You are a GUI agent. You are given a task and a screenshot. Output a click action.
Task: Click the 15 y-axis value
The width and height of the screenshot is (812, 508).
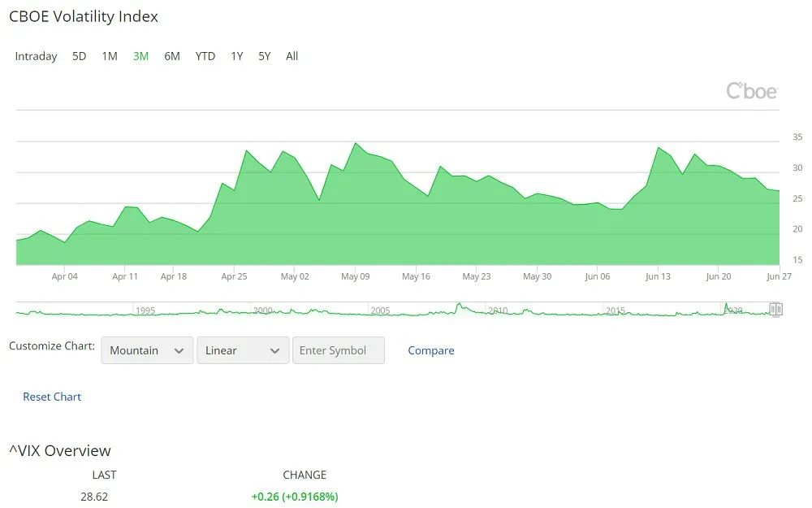[x=797, y=260]
